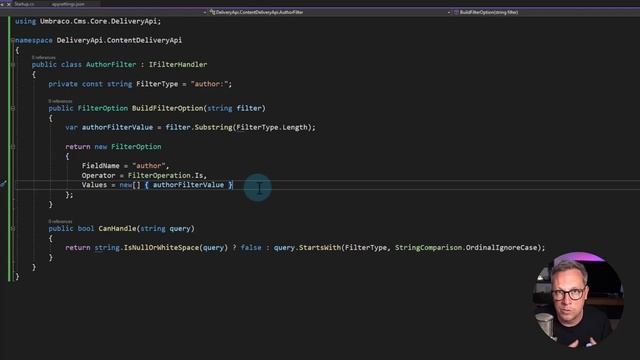
Task: Open the quick actions screwdriver icon
Action: click(x=3, y=184)
